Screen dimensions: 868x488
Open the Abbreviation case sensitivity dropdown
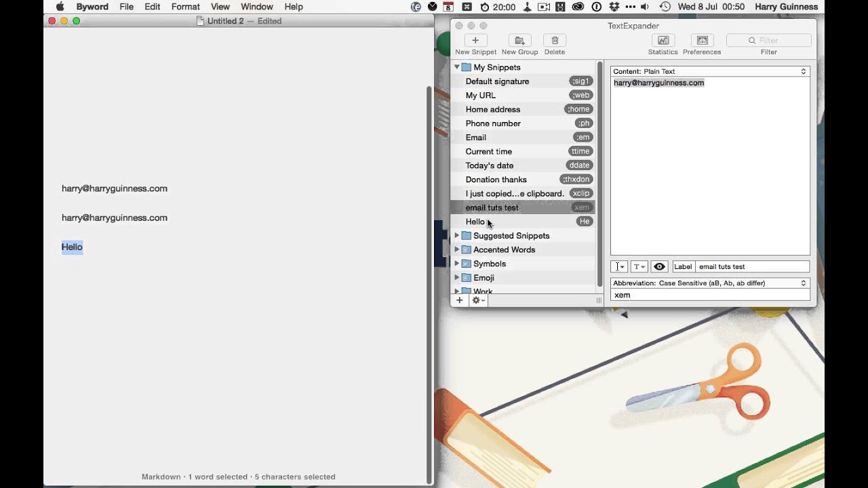tap(710, 283)
